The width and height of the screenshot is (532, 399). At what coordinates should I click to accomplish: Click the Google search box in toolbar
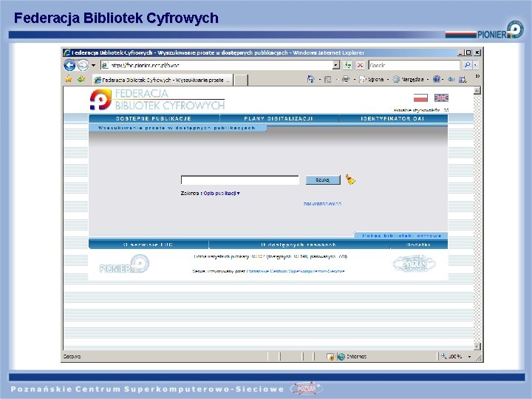click(414, 65)
